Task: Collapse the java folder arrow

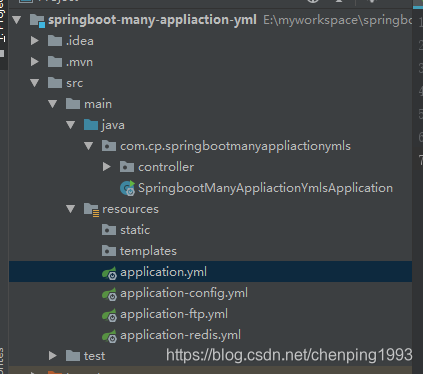Action: 71,125
